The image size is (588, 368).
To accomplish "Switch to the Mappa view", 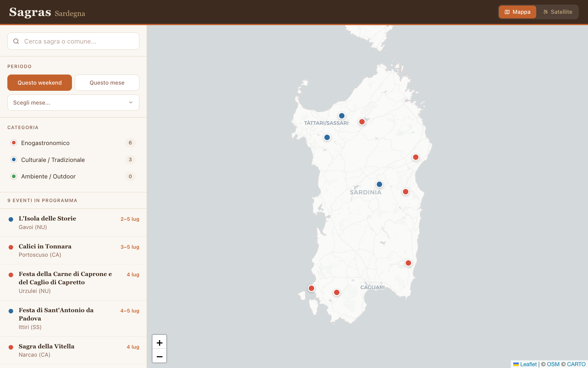I will click(517, 12).
